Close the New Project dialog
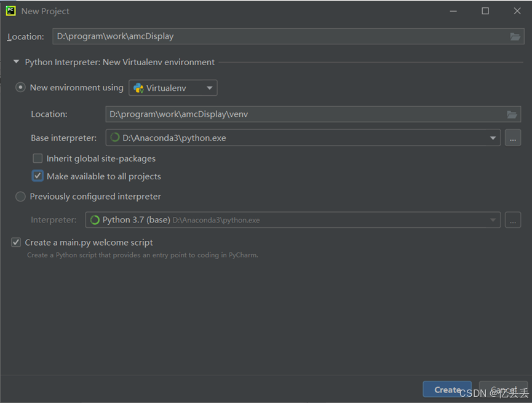 click(x=517, y=11)
